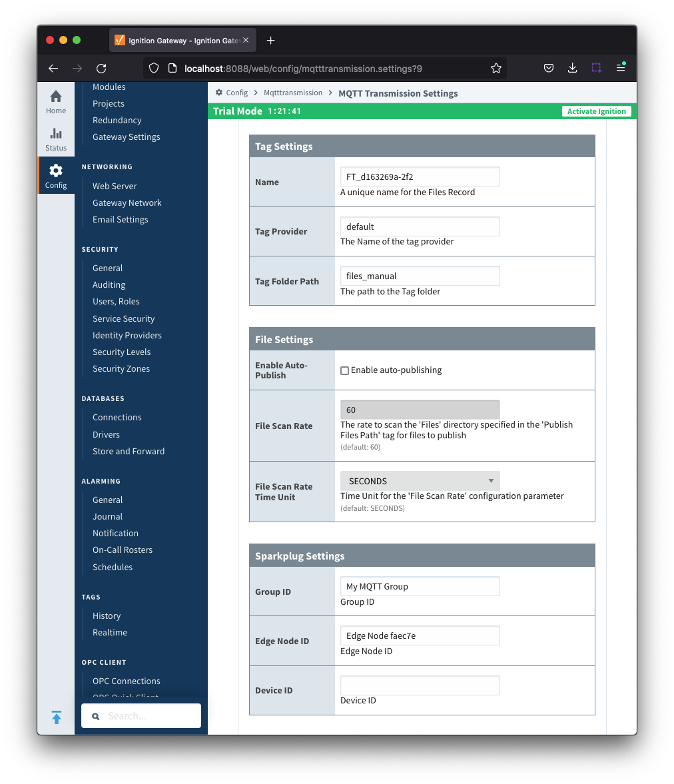Open the Pocket save icon
The width and height of the screenshot is (674, 784).
coord(549,68)
